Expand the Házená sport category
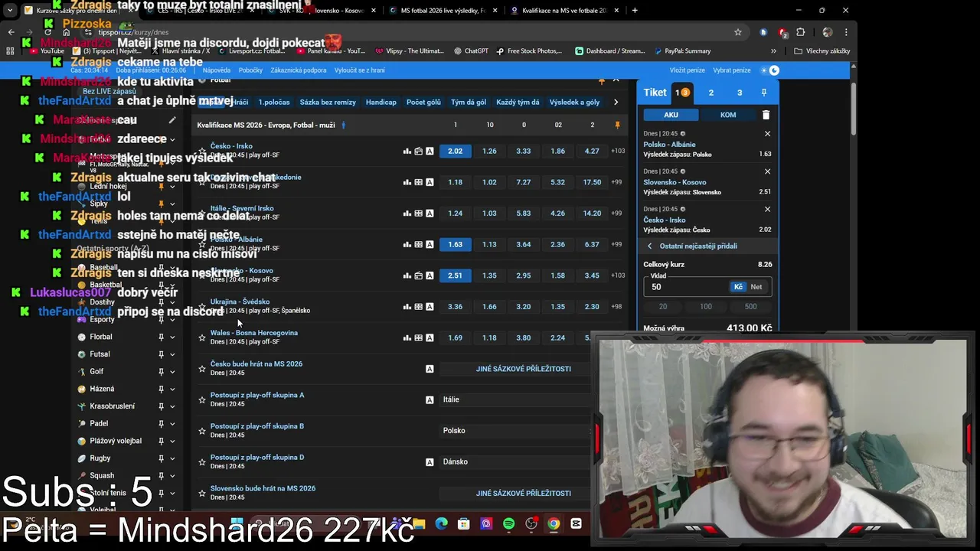Image resolution: width=980 pixels, height=551 pixels. [x=172, y=389]
